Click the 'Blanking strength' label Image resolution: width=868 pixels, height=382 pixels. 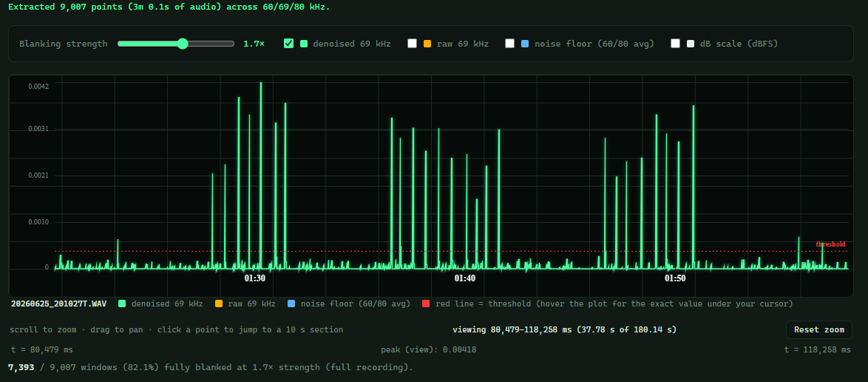click(63, 43)
